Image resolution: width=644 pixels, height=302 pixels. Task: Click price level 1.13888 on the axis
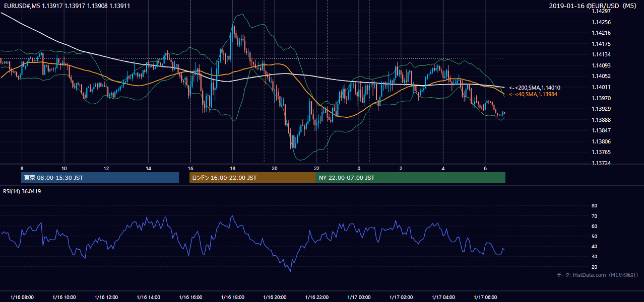pyautogui.click(x=601, y=120)
